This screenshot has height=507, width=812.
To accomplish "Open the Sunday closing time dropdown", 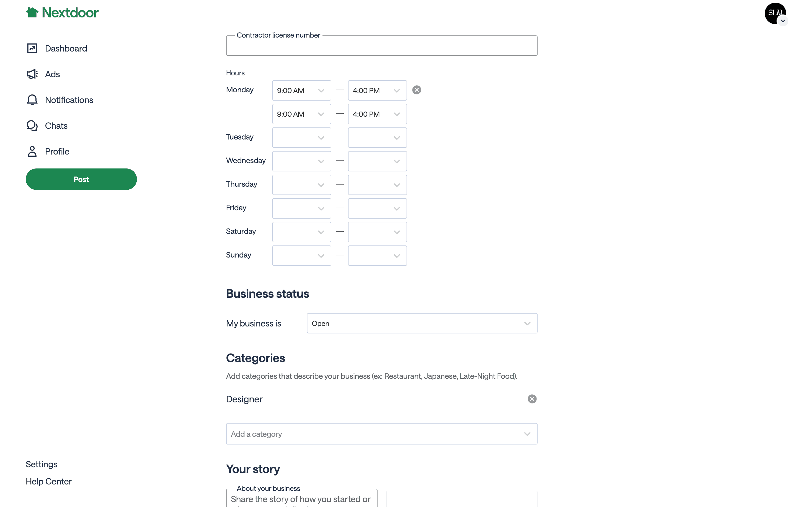I will point(377,255).
